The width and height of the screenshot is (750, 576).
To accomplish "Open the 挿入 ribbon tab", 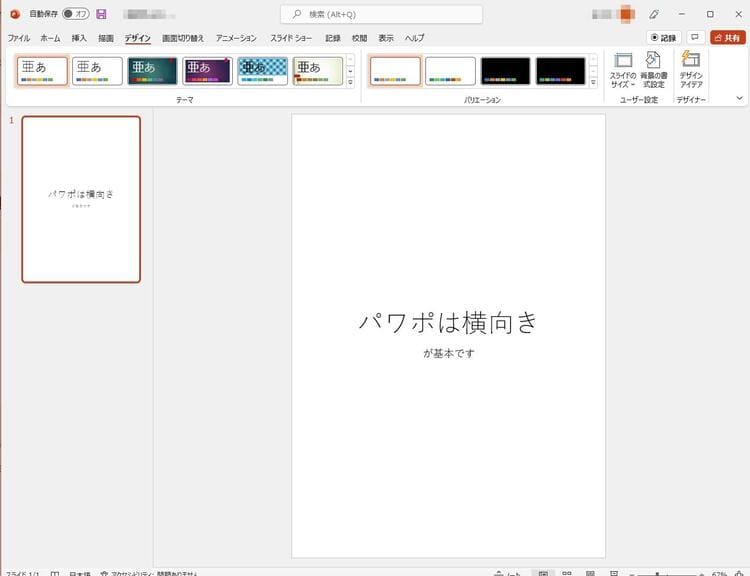I will coord(79,38).
